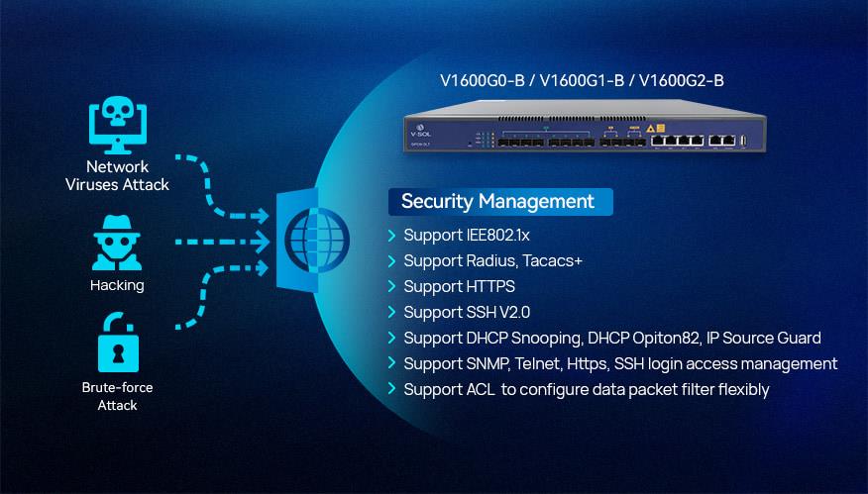Click the RJ45 Ethernet ports on device
The width and height of the screenshot is (868, 494).
[x=693, y=142]
